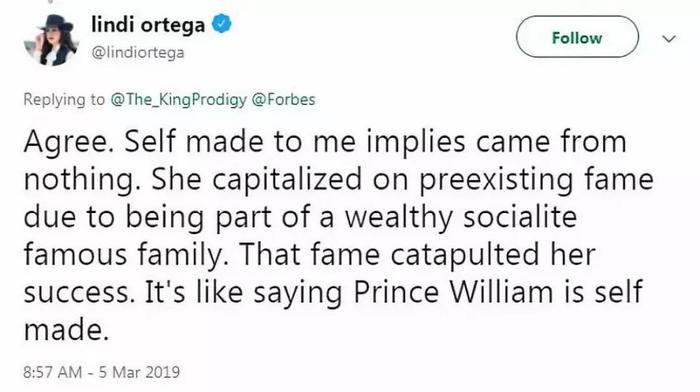This screenshot has width=700, height=392.
Task: Click the final word 'made.' of tweet
Action: point(67,330)
